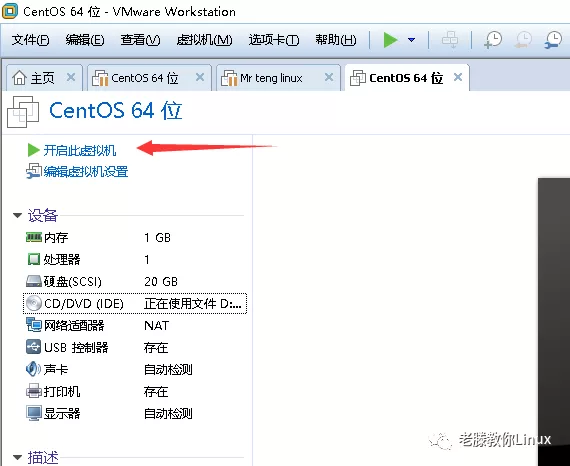This screenshot has width=570, height=466.
Task: Click the VMware Workstation title bar icon
Action: [10, 11]
